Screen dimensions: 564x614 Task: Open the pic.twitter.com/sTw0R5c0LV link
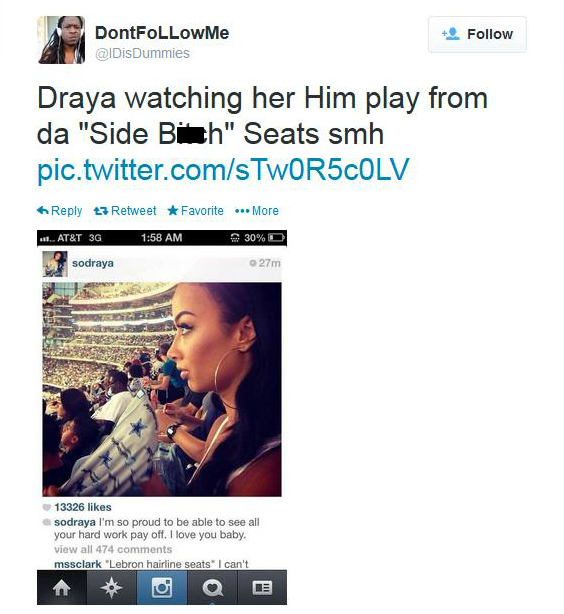tap(223, 170)
